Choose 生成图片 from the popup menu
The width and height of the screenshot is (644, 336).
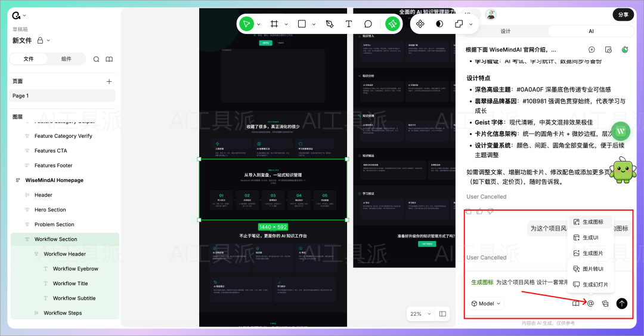590,253
